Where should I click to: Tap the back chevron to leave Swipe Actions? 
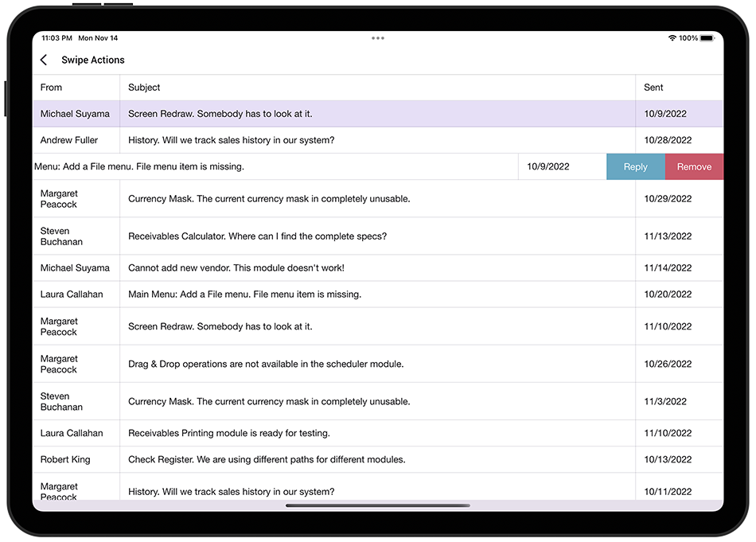pos(44,59)
